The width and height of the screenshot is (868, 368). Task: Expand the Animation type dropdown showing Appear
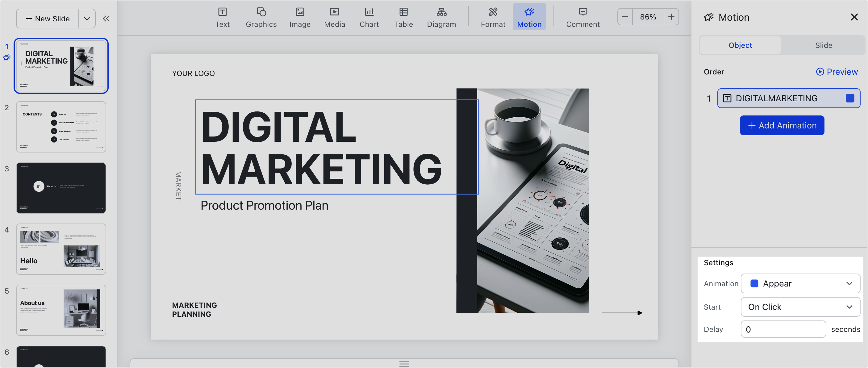(800, 283)
